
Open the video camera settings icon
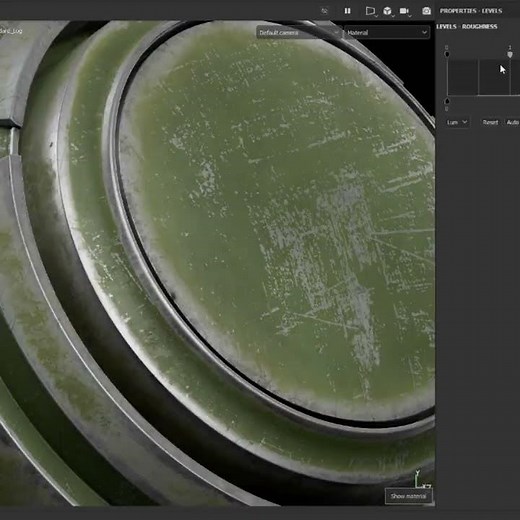[405, 11]
